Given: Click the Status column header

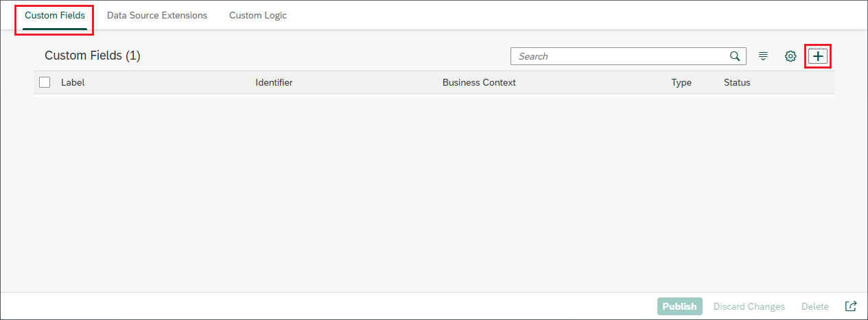Looking at the screenshot, I should coord(737,82).
